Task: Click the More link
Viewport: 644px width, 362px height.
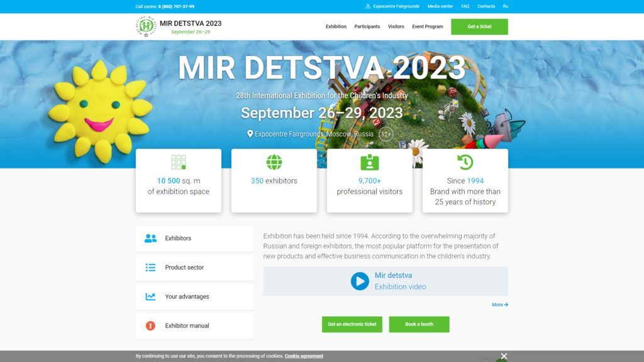Action: point(500,305)
